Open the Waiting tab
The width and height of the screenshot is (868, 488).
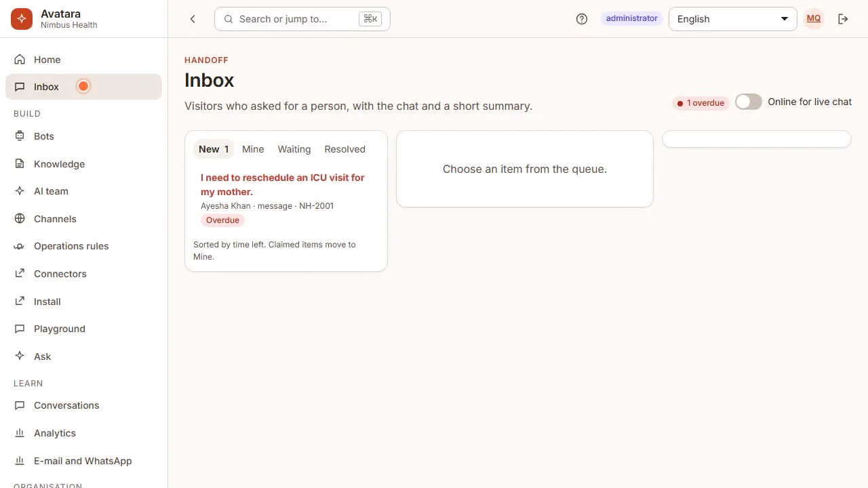294,149
